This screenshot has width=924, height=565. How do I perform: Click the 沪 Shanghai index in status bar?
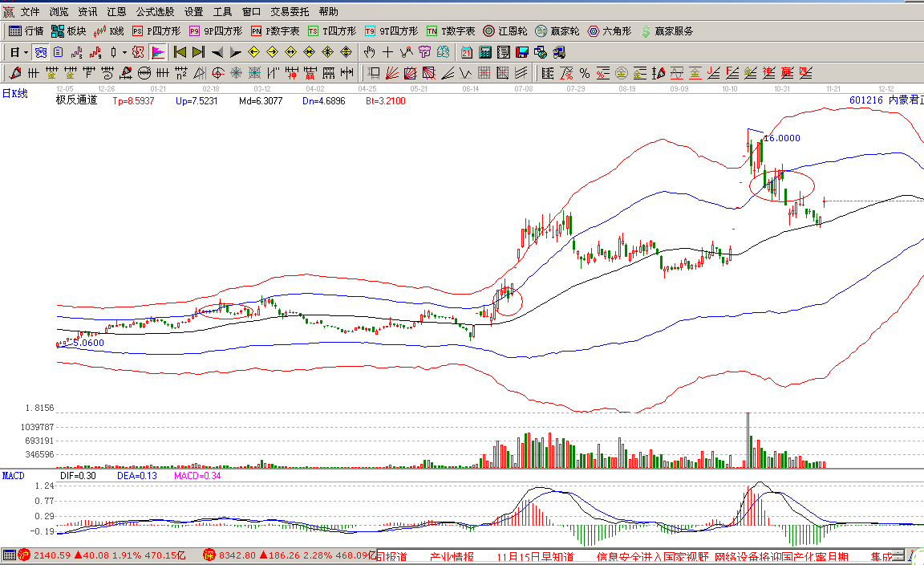tap(24, 555)
